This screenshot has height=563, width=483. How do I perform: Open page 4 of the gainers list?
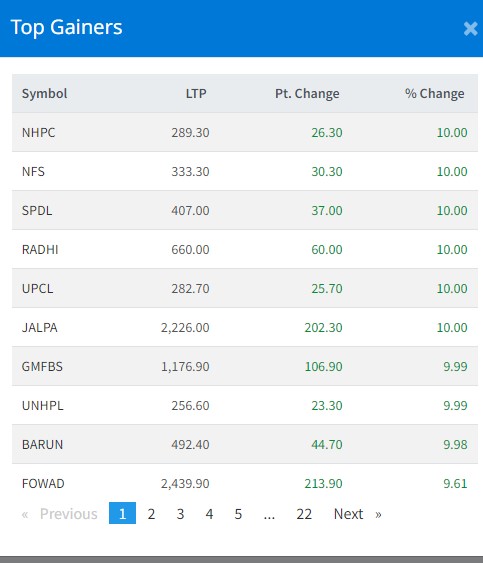pyautogui.click(x=209, y=514)
